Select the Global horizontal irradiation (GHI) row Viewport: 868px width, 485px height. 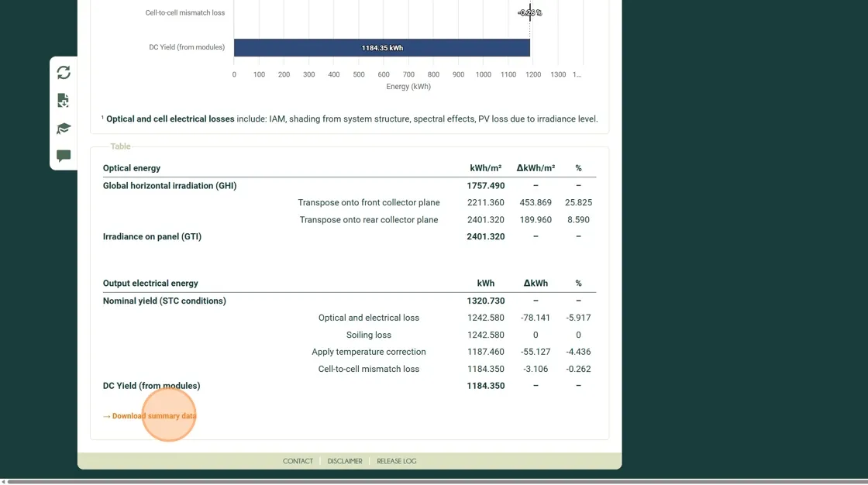pyautogui.click(x=170, y=186)
